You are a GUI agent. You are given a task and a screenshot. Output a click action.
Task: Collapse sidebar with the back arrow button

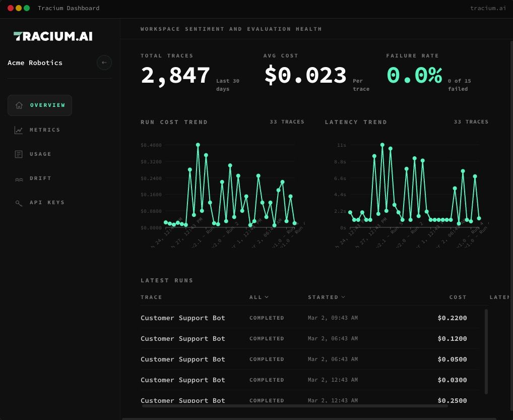click(x=104, y=63)
